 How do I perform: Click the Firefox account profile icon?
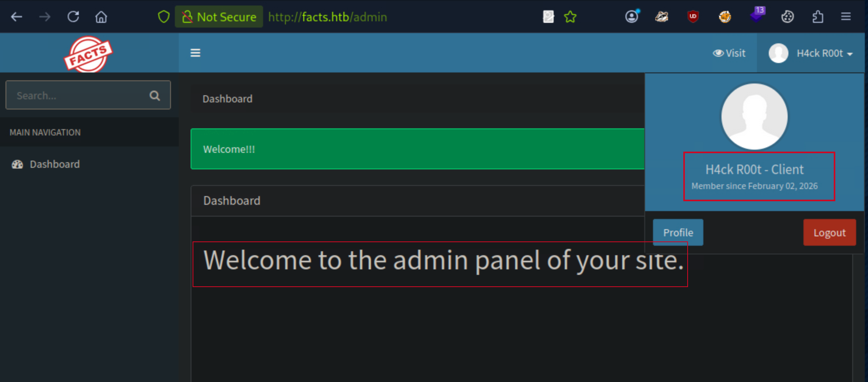pos(632,17)
